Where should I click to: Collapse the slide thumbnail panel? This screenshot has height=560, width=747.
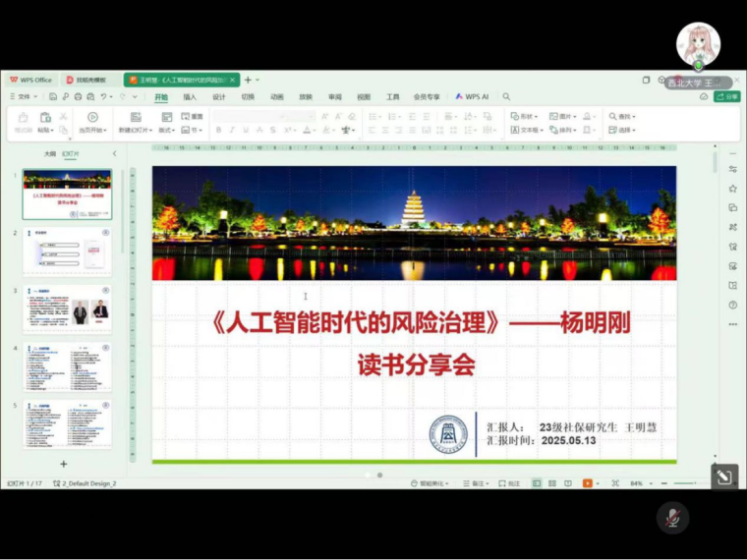click(x=114, y=153)
